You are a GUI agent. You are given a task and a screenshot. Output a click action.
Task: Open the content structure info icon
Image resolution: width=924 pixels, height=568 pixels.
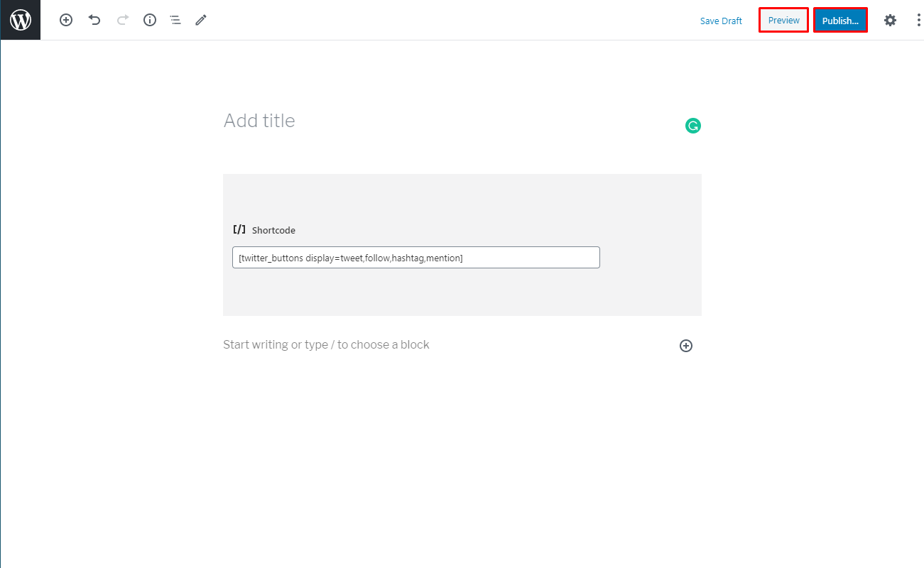150,20
